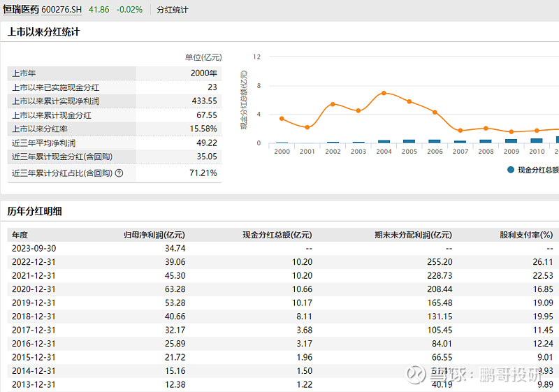
Task: Click the 2006 blue bar in chart
Action: 435,141
